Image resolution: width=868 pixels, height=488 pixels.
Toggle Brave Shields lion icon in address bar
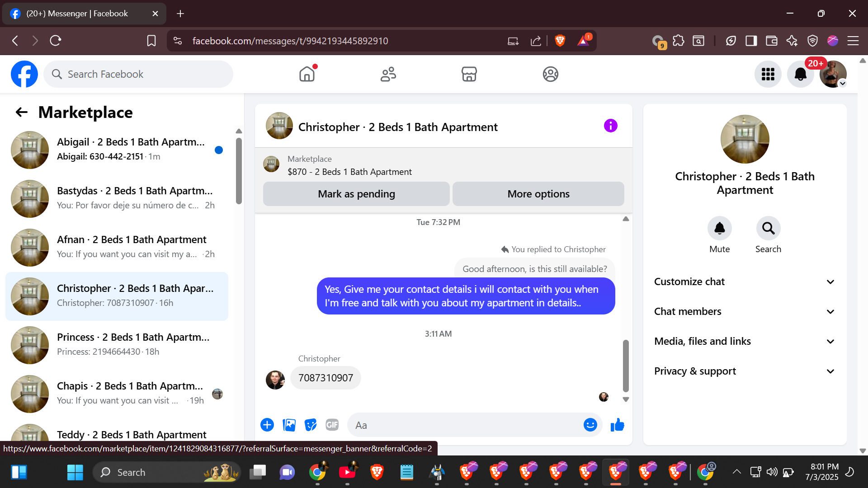click(560, 41)
